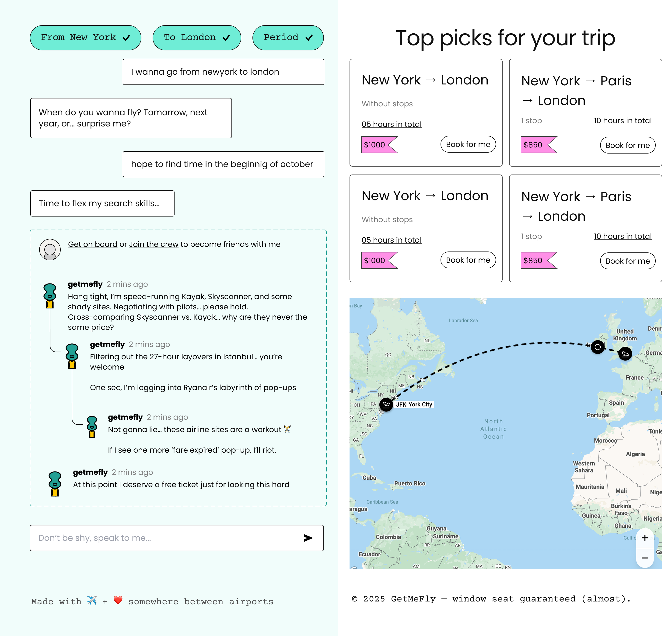This screenshot has height=636, width=672.
Task: Click the guest user avatar icon
Action: click(50, 250)
